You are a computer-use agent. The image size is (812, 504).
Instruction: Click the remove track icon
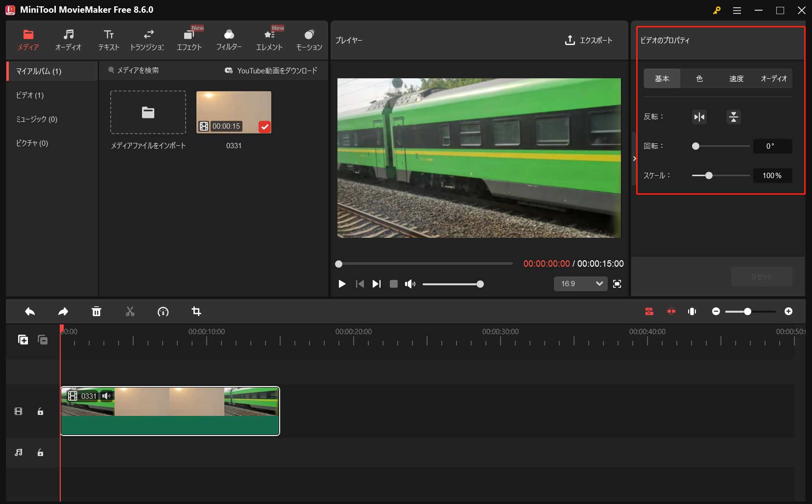coord(43,340)
